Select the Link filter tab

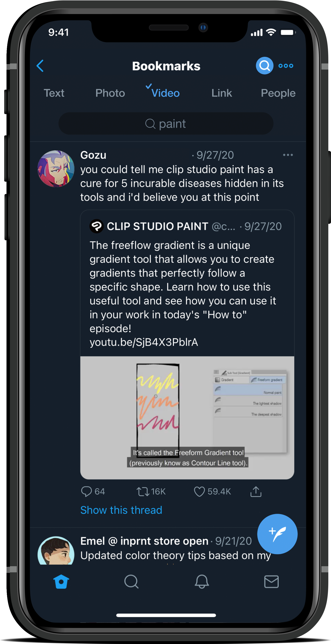(x=221, y=93)
